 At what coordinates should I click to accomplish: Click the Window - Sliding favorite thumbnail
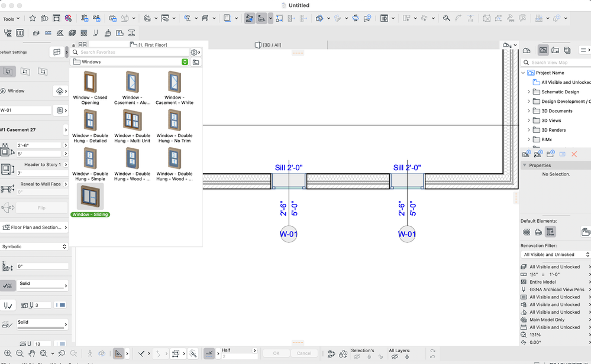coord(90,197)
